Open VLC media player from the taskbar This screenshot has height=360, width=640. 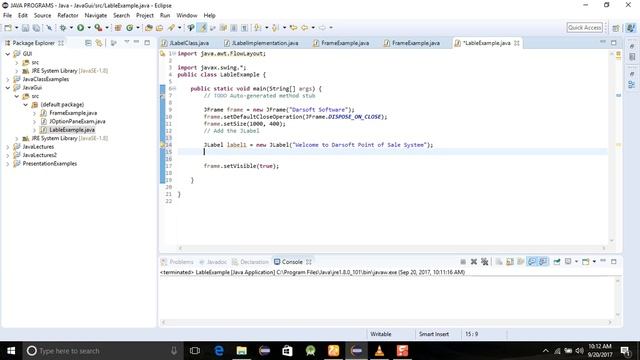[379, 351]
